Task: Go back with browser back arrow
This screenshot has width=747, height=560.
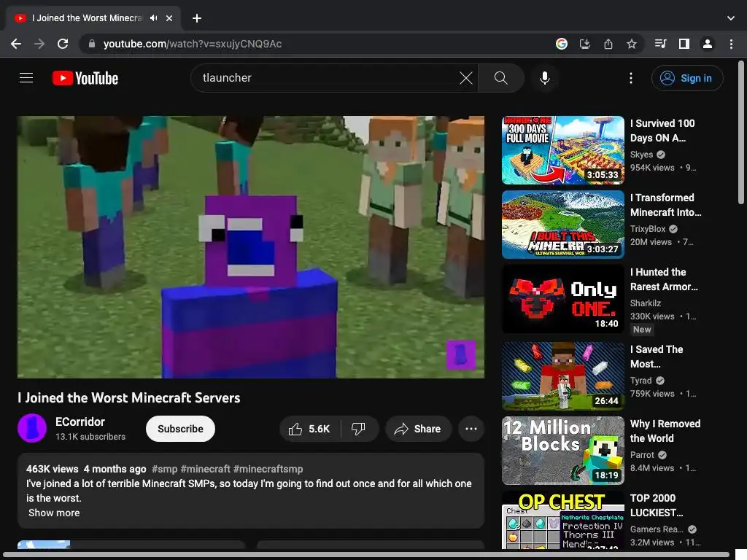Action: coord(16,44)
